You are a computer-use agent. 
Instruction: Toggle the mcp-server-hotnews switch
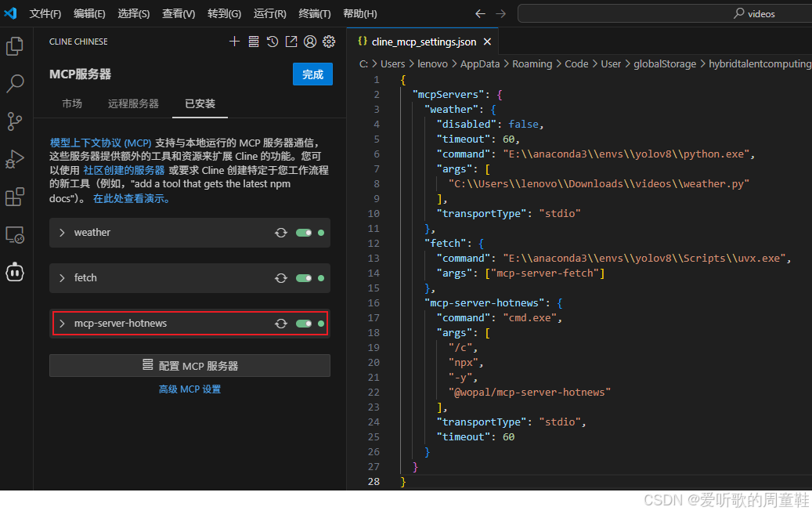click(304, 324)
